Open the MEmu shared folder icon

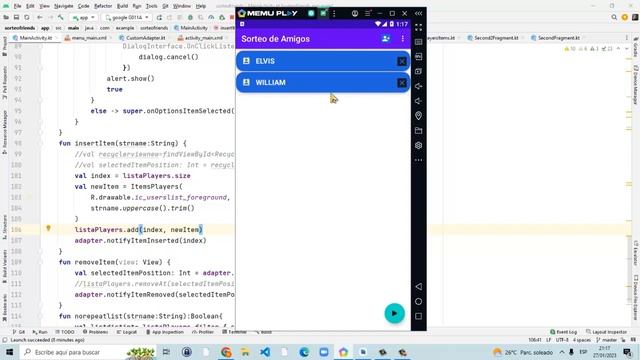click(x=418, y=131)
